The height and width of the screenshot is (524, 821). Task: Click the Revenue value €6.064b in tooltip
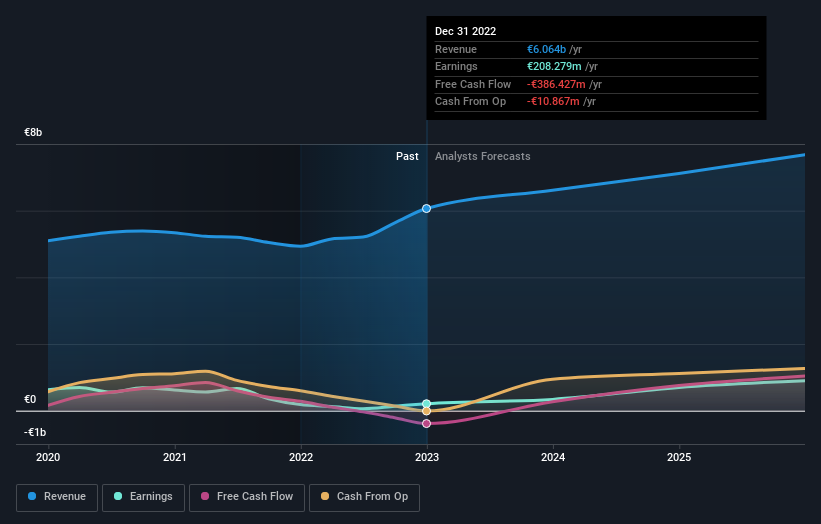(546, 49)
